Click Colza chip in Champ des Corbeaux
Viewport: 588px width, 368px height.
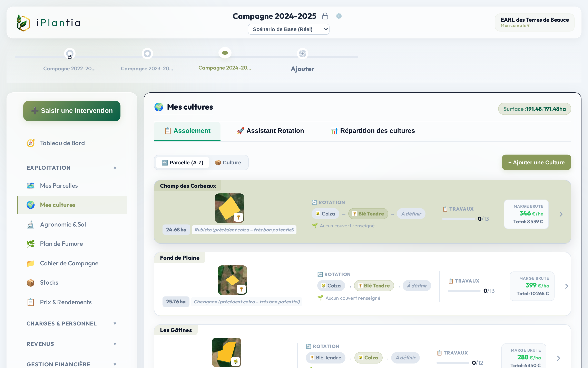click(325, 214)
